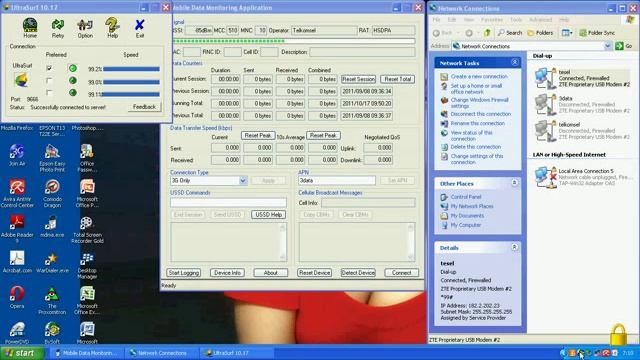Image resolution: width=640 pixels, height=360 pixels.
Task: Click the Retry icon in UltraSurf
Action: point(58,28)
